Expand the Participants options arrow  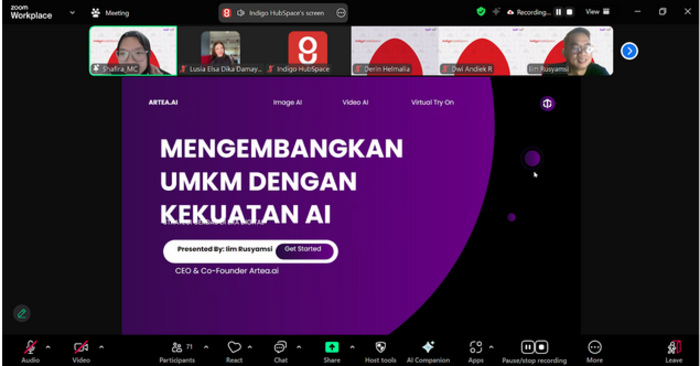[206, 347]
